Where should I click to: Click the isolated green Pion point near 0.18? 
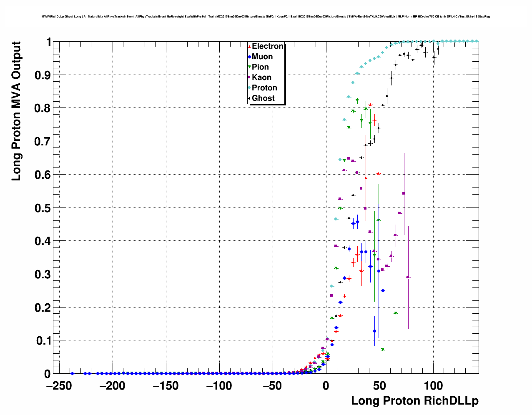coord(396,313)
